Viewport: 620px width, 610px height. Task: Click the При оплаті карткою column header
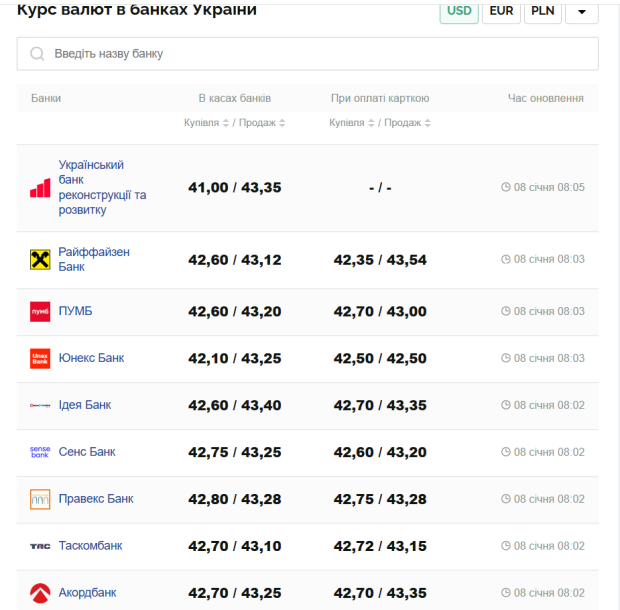pyautogui.click(x=380, y=98)
